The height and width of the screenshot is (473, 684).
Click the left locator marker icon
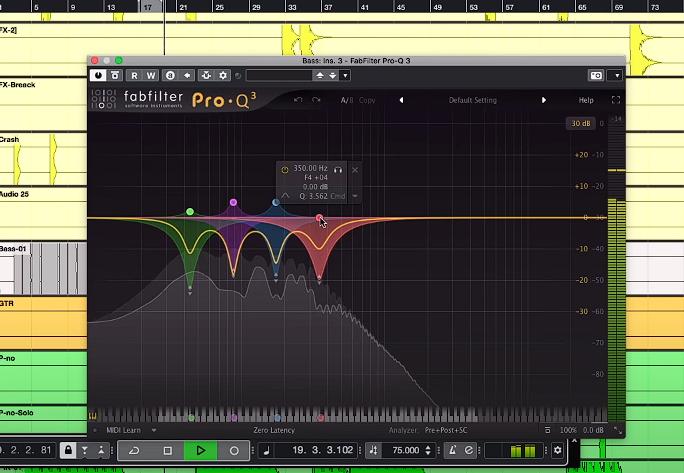[x=85, y=450]
